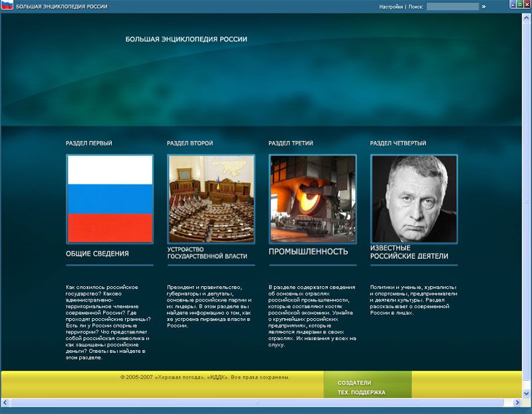Open the parliament hall image thumbnail

[211, 199]
